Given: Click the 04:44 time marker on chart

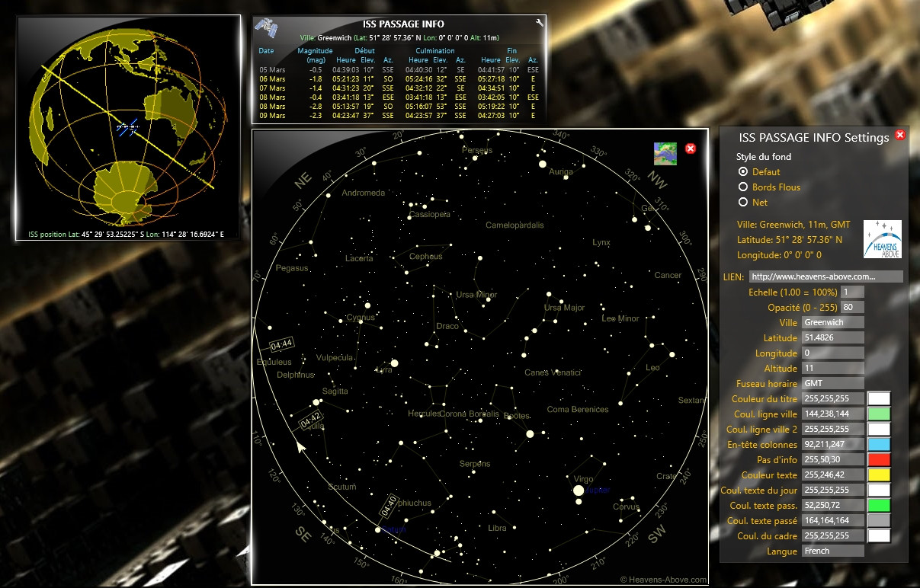Looking at the screenshot, I should click(x=281, y=344).
